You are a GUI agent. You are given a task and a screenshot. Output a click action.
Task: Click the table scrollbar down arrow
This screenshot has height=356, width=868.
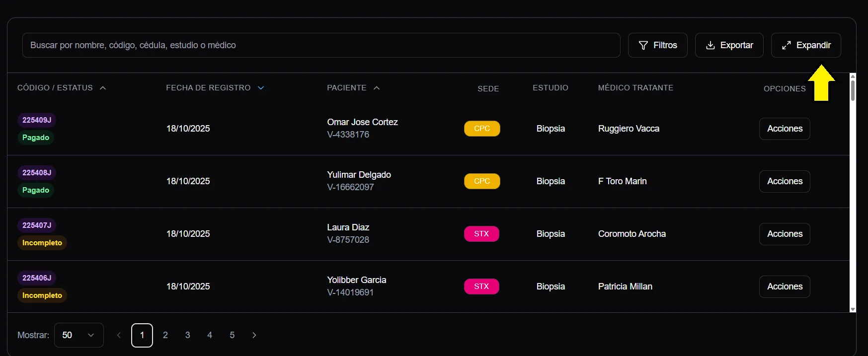[x=853, y=309]
